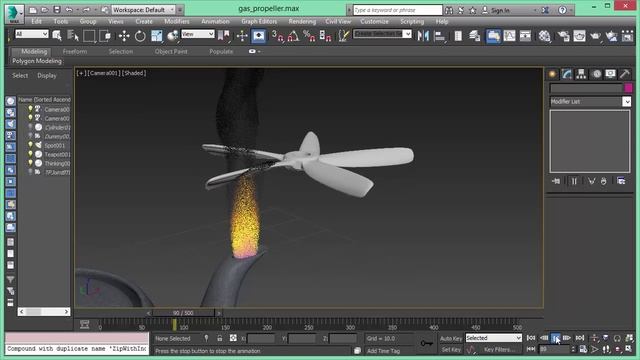Click Sign In in the title bar
The width and height of the screenshot is (640, 360).
click(500, 10)
